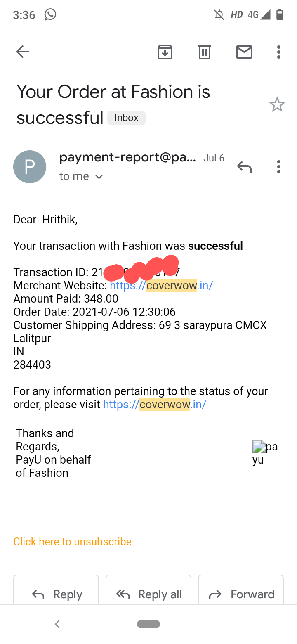This screenshot has height=644, width=297.
Task: Tap the Inbox label chip
Action: [x=126, y=118]
